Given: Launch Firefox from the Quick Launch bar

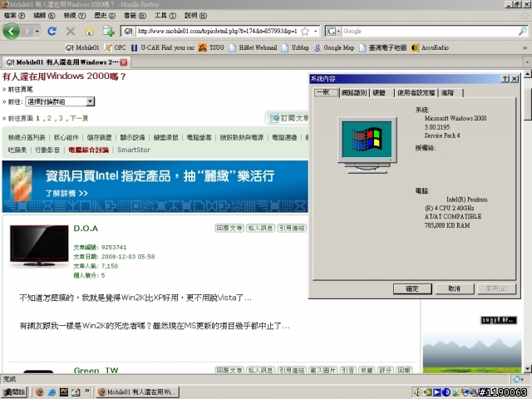Looking at the screenshot, I should pyautogui.click(x=40, y=392).
